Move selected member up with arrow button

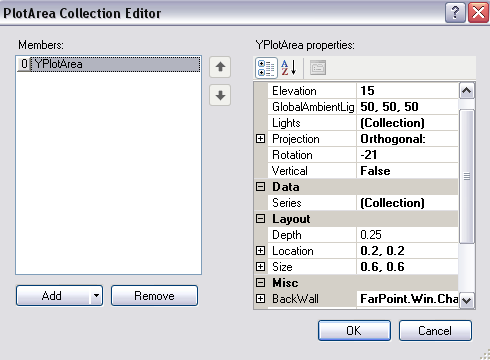(220, 67)
